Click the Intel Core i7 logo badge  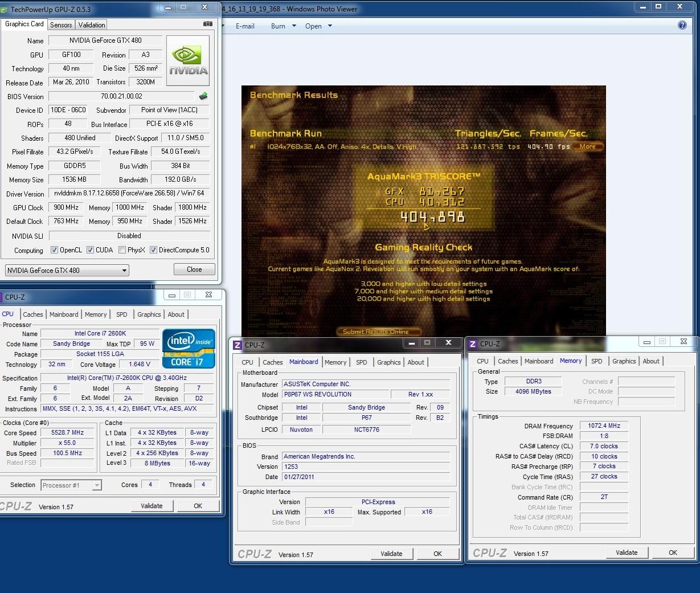[x=189, y=349]
